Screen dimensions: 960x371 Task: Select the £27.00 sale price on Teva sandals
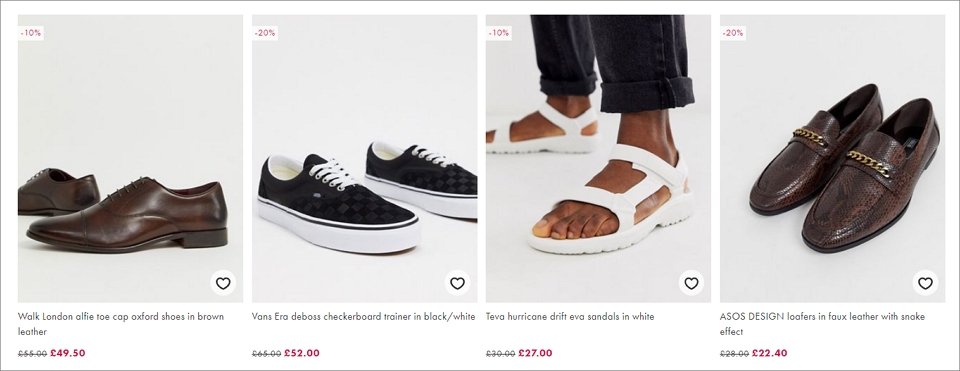click(535, 353)
